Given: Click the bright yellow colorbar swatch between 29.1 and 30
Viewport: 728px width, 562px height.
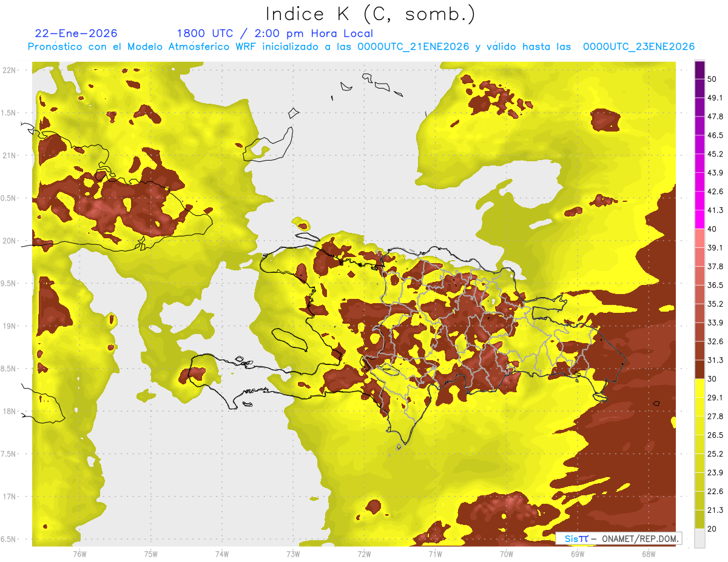Looking at the screenshot, I should pyautogui.click(x=699, y=389).
